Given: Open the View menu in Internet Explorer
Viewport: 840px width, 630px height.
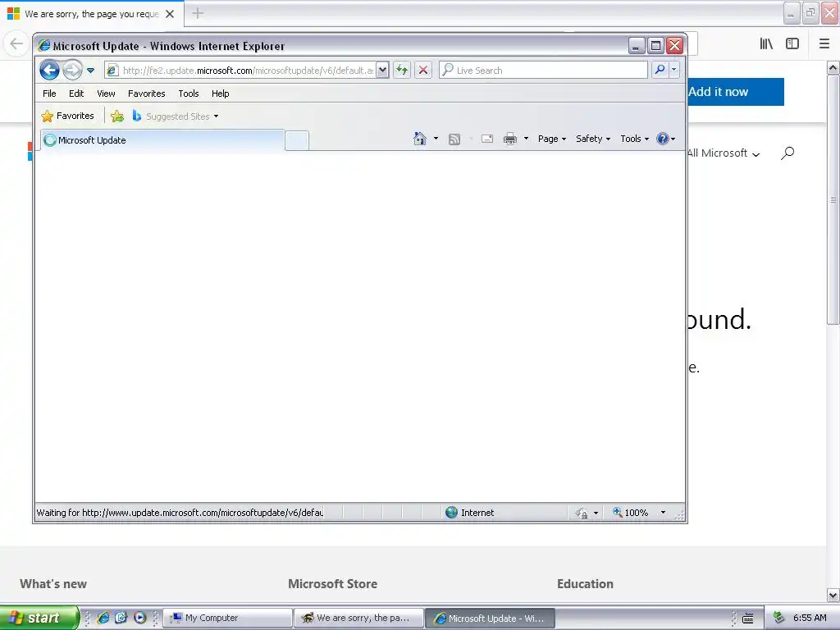Looking at the screenshot, I should [106, 94].
